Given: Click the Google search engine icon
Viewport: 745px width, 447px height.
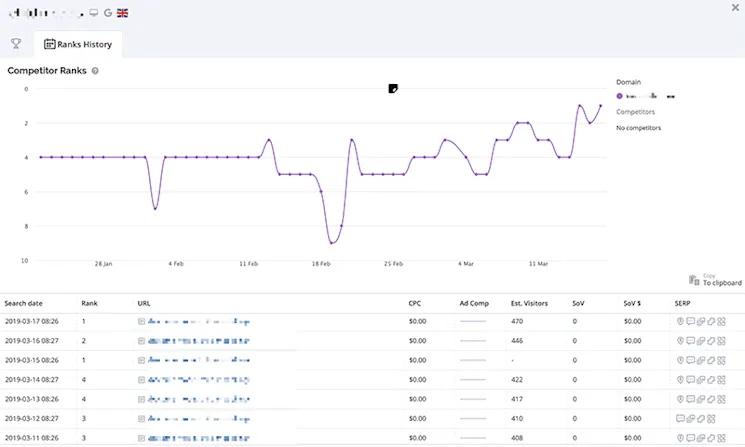Looking at the screenshot, I should tap(107, 13).
